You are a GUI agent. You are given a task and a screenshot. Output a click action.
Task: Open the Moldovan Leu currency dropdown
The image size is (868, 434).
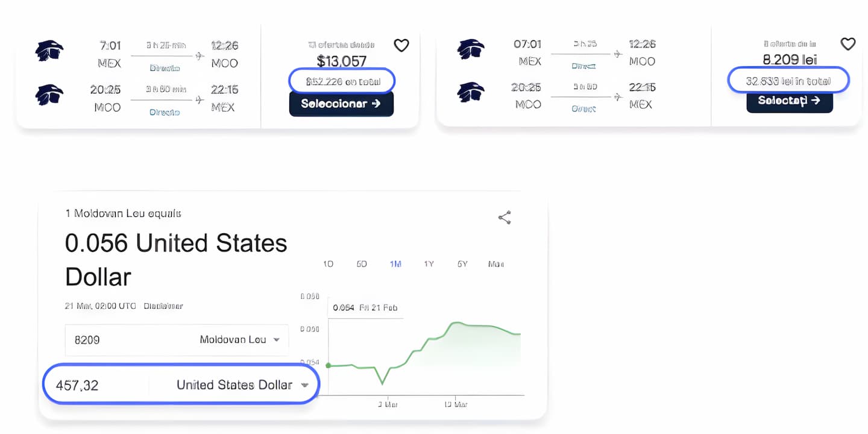click(276, 339)
